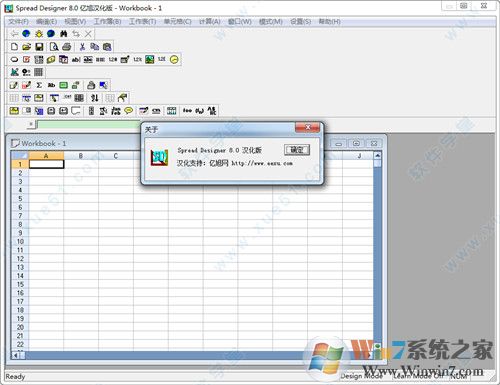
Task: Select column header J
Action: coord(359,156)
